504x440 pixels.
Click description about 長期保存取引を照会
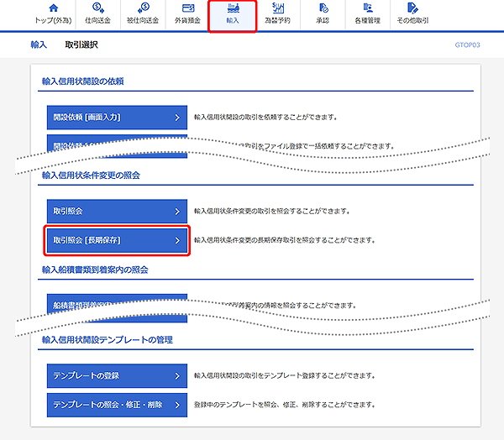pos(285,240)
